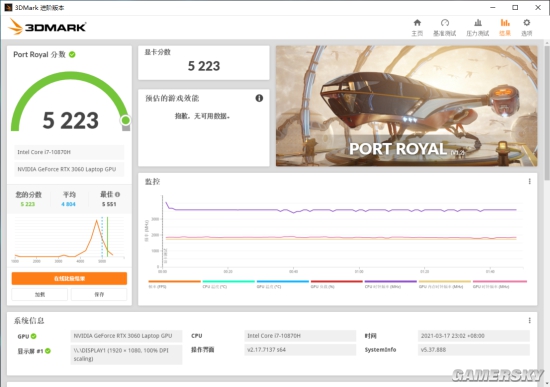Click the Port Royal benchmark thumbnail image
550x387 pixels.
pos(407,106)
